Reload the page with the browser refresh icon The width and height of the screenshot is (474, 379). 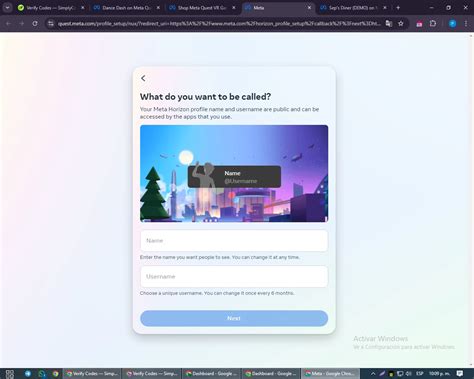click(35, 23)
